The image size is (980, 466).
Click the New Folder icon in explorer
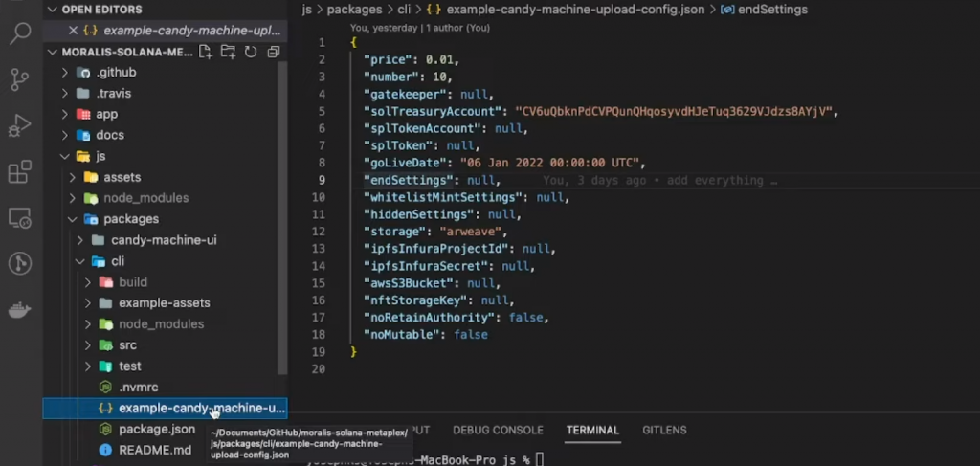coord(228,52)
